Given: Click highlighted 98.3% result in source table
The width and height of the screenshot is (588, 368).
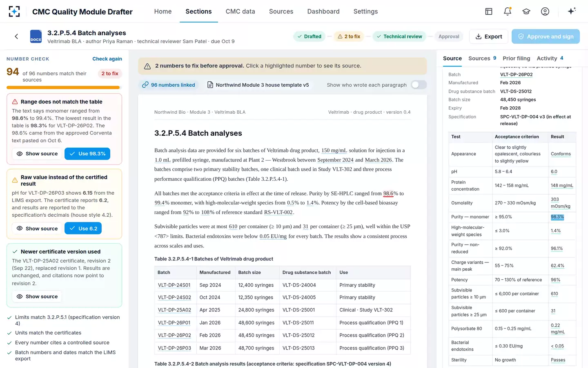Looking at the screenshot, I should point(557,217).
